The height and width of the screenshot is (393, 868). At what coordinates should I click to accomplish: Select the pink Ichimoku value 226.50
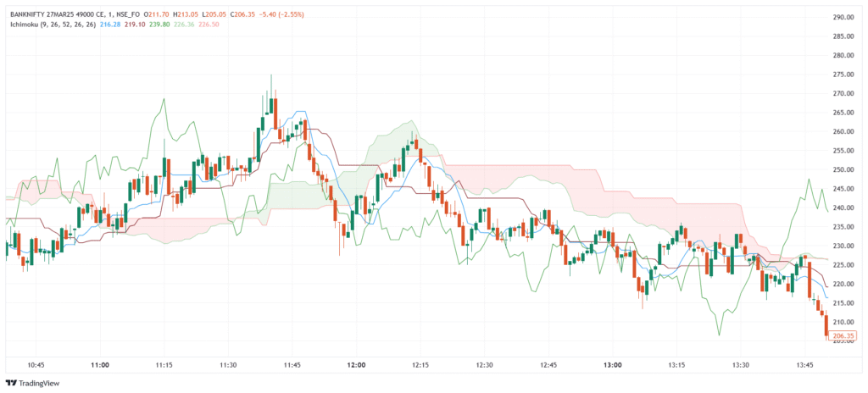pos(207,25)
